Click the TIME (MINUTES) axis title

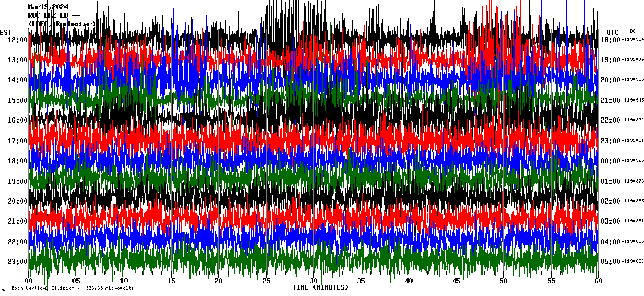click(320, 287)
